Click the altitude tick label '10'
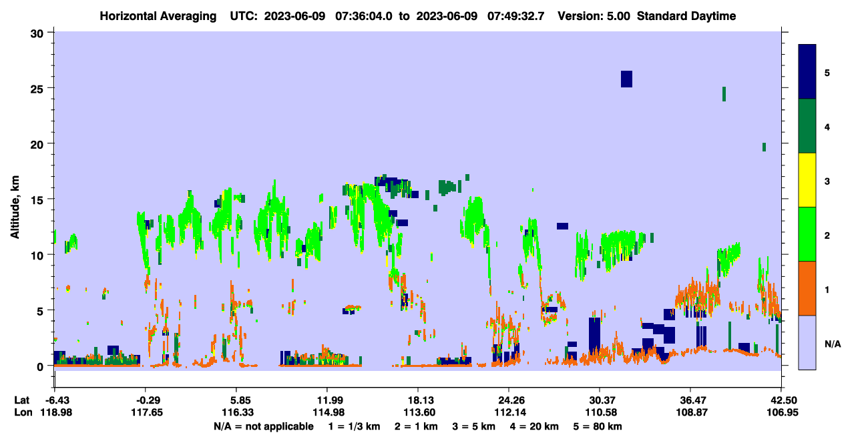 click(39, 255)
